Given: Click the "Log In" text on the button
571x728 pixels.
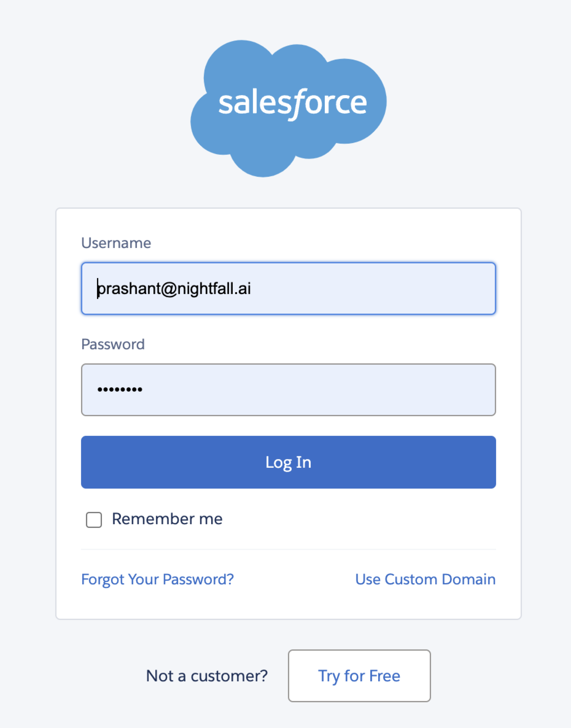Looking at the screenshot, I should (x=288, y=462).
